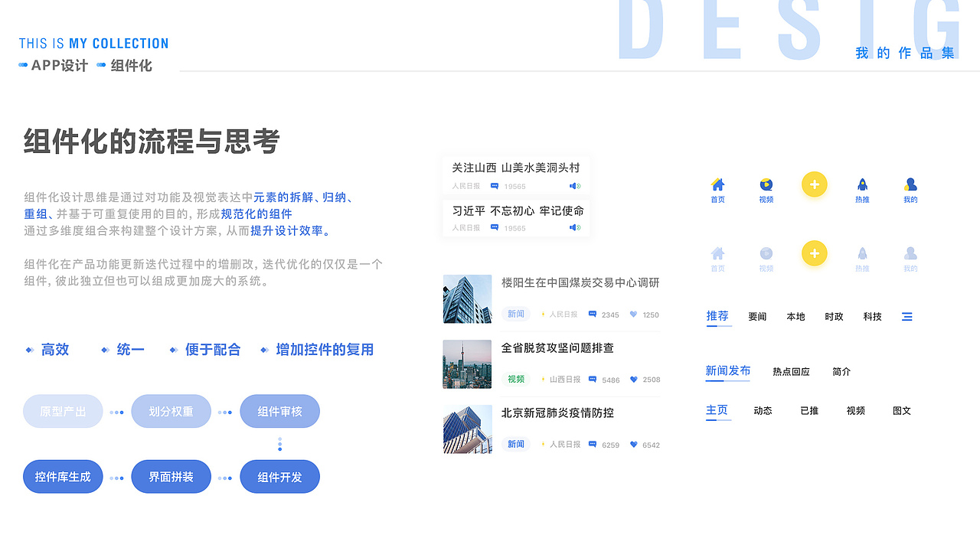The height and width of the screenshot is (551, 980).
Task: Open the hamburger menu beside the category tabs
Action: [906, 316]
